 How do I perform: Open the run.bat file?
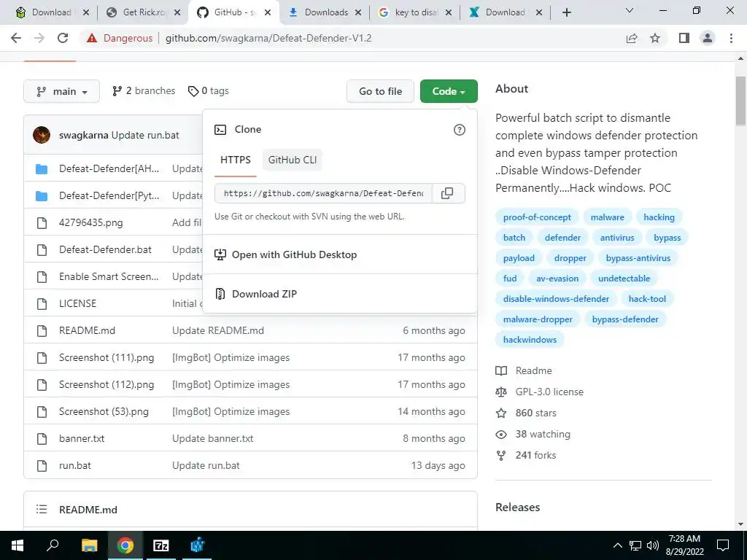point(75,465)
